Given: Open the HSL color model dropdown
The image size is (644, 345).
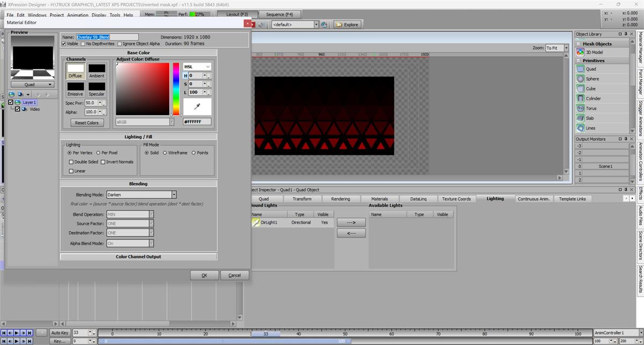Looking at the screenshot, I should tap(197, 67).
